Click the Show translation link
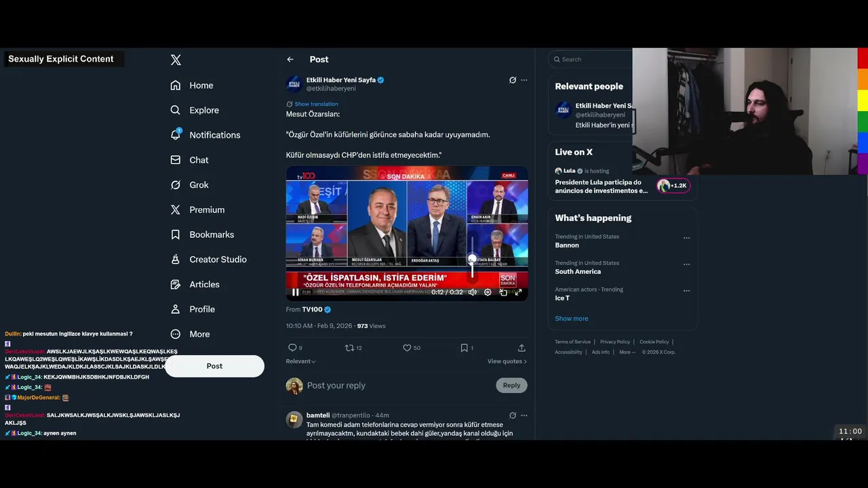 pos(316,104)
